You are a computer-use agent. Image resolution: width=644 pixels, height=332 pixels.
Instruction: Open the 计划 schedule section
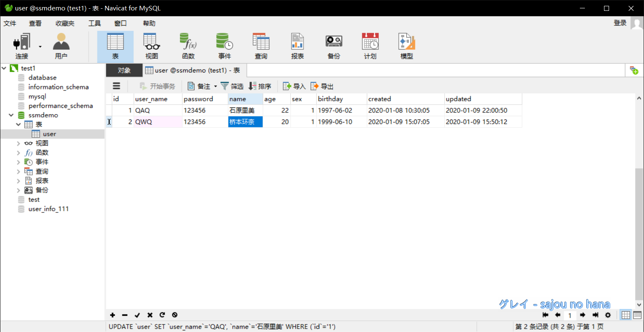[x=370, y=46]
